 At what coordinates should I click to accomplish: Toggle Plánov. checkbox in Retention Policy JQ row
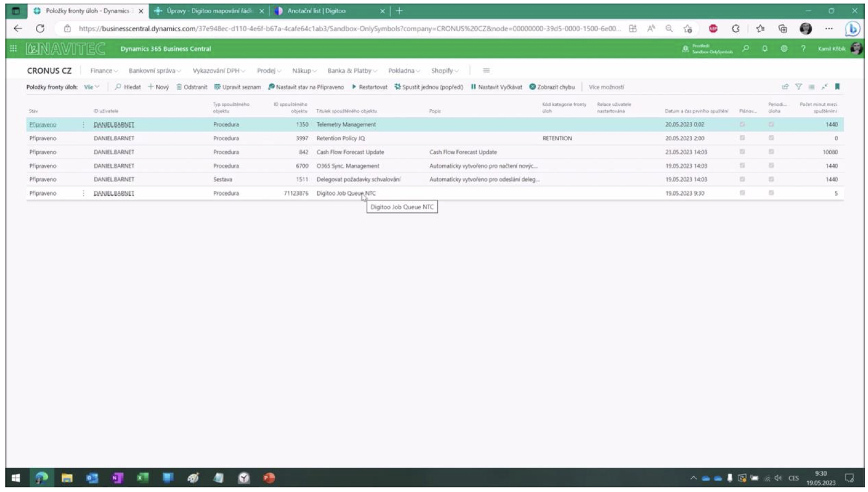tap(742, 138)
